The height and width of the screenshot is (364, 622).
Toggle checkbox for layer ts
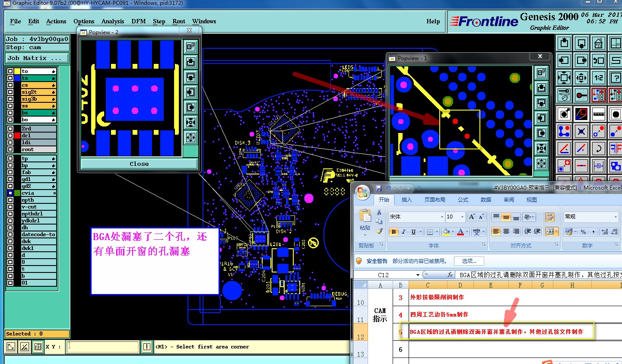10,78
